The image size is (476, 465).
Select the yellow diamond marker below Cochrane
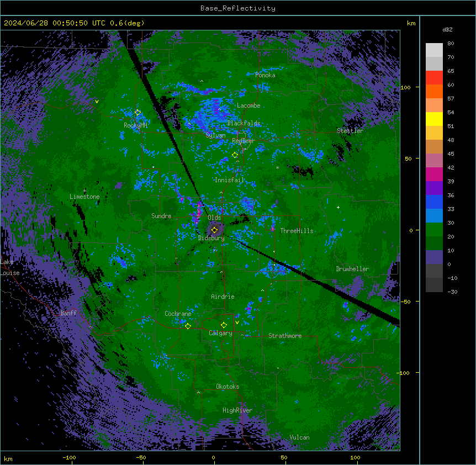[x=188, y=326]
